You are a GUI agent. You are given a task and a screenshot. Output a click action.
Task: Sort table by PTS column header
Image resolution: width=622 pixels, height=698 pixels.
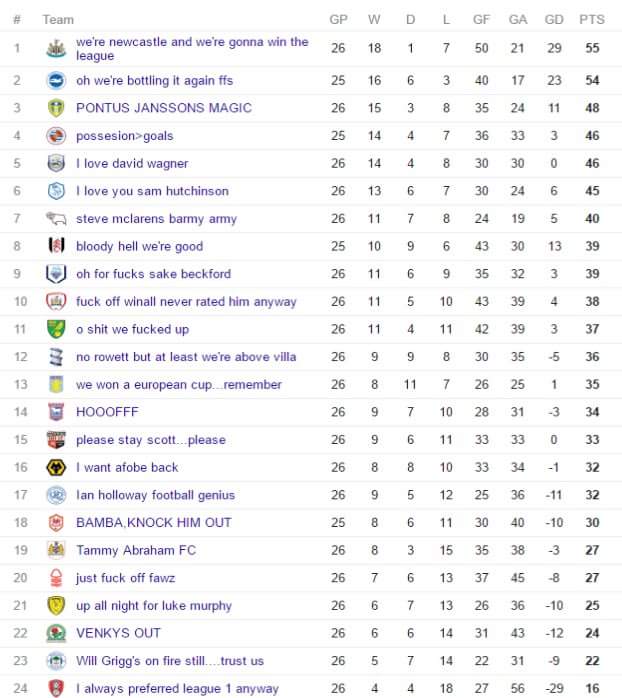pyautogui.click(x=591, y=19)
